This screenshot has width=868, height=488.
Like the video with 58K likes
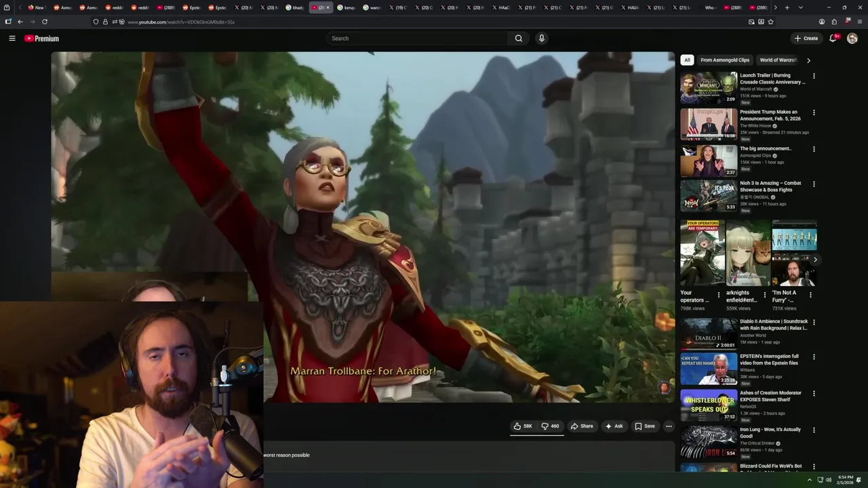point(522,426)
